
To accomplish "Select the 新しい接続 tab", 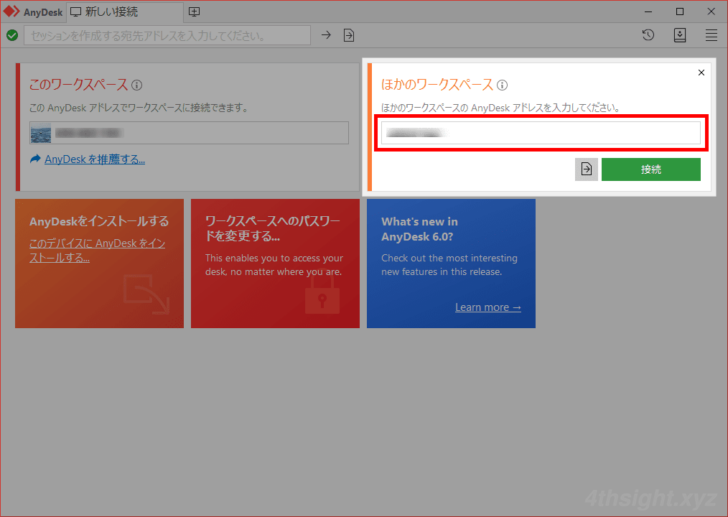I will (124, 12).
